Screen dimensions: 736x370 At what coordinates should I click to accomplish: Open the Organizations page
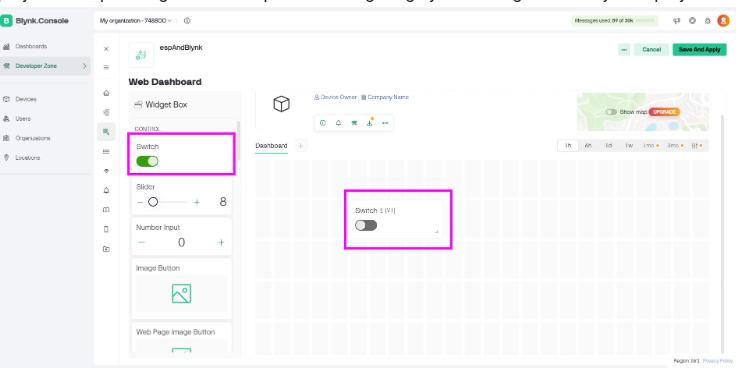pos(32,139)
